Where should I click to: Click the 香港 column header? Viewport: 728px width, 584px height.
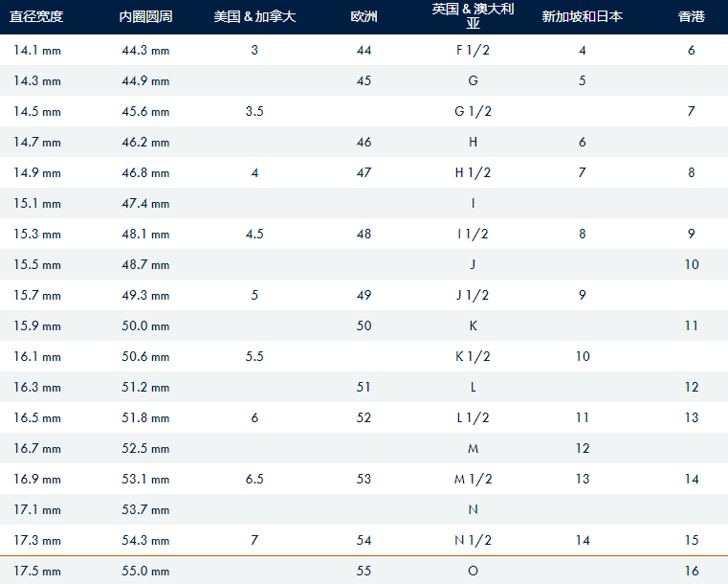tap(692, 16)
